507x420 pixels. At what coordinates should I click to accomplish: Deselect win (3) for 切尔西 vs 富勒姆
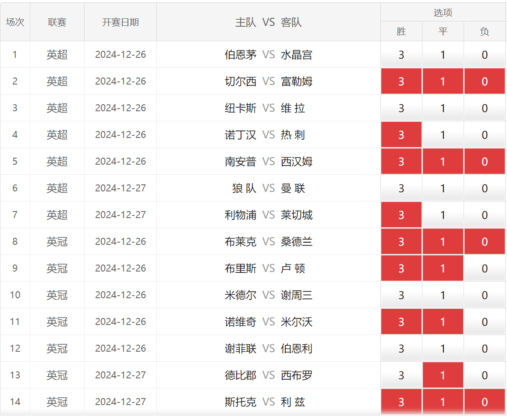pyautogui.click(x=401, y=81)
